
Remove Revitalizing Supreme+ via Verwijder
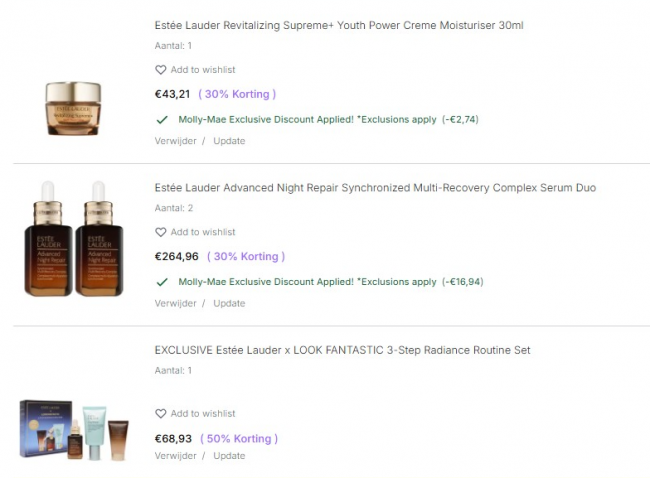[x=175, y=141]
